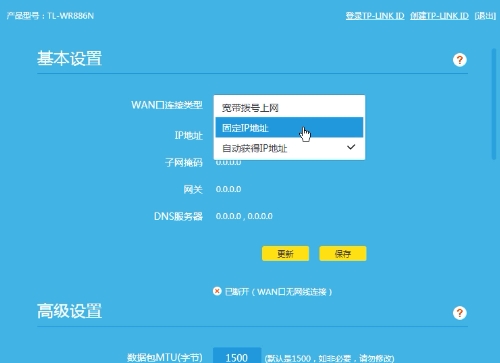This screenshot has width=500, height=363.
Task: Click the 高级设置 heading
Action: (x=69, y=311)
